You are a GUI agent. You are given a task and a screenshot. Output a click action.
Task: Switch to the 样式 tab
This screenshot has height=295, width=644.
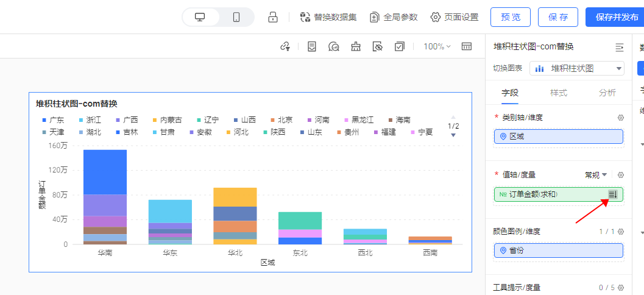pyautogui.click(x=559, y=93)
